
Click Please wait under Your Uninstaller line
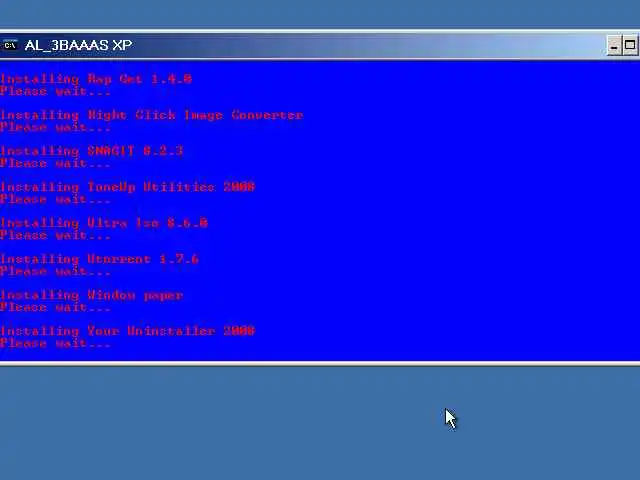click(x=55, y=343)
